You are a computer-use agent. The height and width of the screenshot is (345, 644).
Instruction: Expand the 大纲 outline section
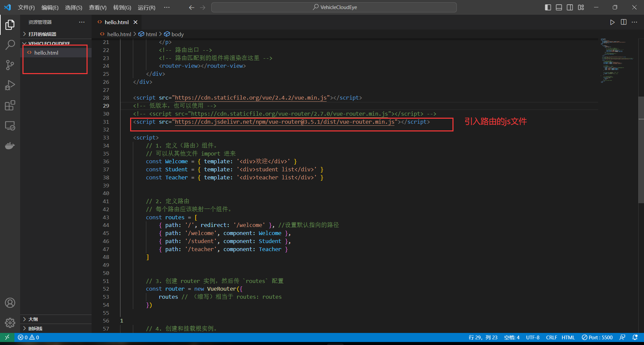click(56, 319)
